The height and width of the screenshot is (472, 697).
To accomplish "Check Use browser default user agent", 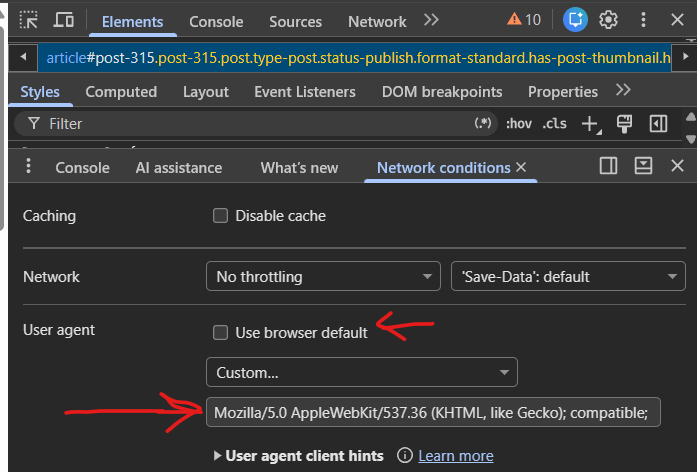I will pos(220,332).
